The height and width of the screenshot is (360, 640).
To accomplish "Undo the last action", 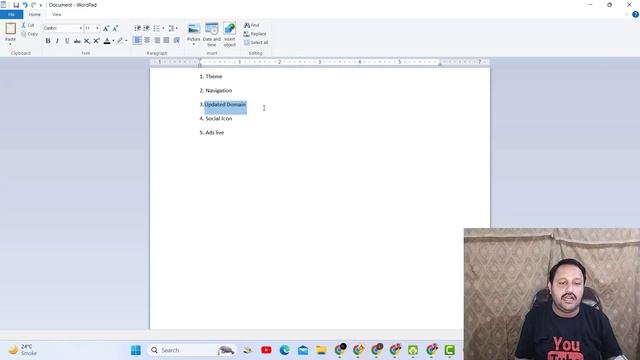I will click(x=25, y=5).
